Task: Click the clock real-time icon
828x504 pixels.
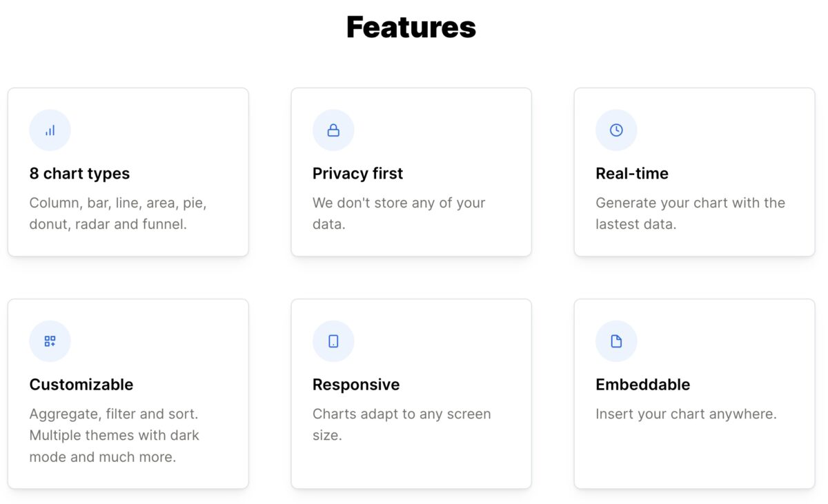Action: tap(616, 130)
